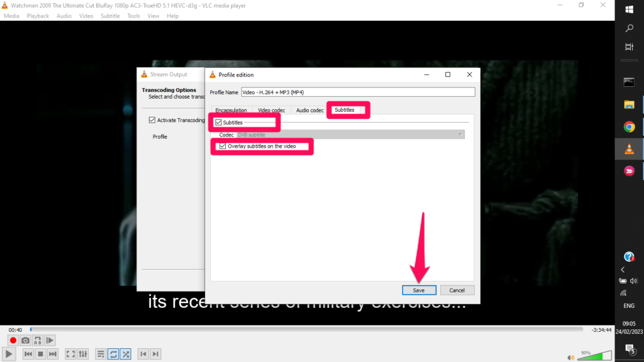Screen dimensions: 644x362
Task: Save the profile
Action: pyautogui.click(x=419, y=290)
